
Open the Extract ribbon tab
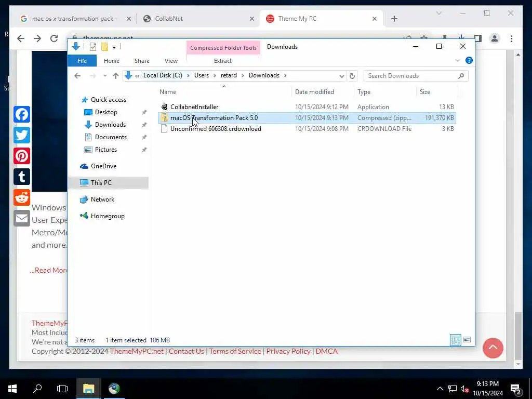click(x=222, y=61)
